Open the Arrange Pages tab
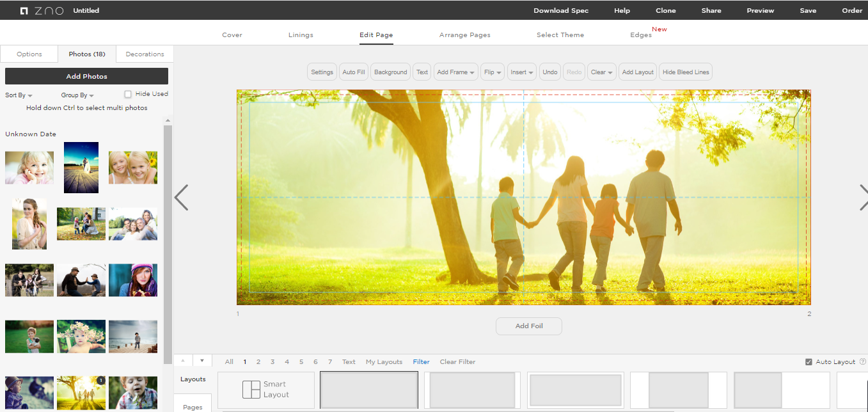This screenshot has height=412, width=868. [465, 35]
